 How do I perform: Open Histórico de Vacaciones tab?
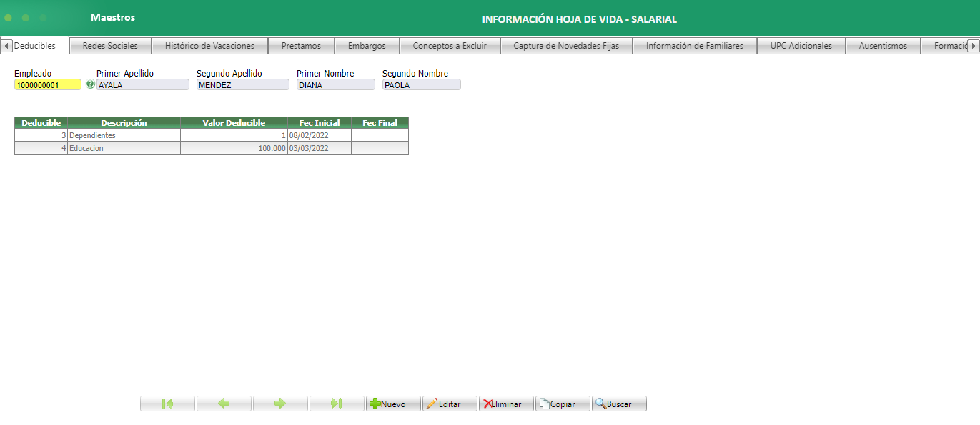(x=209, y=46)
